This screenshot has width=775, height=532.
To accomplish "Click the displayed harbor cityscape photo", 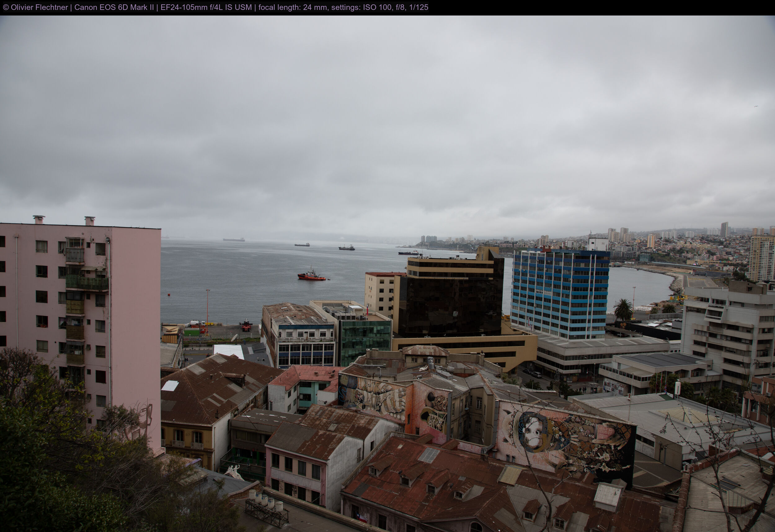I will pos(387,274).
